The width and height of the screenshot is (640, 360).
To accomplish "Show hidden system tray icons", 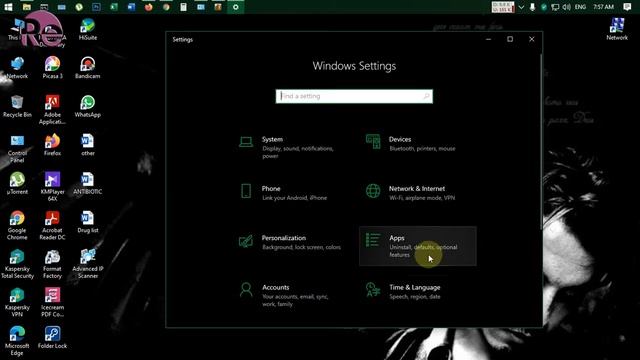I will [521, 7].
